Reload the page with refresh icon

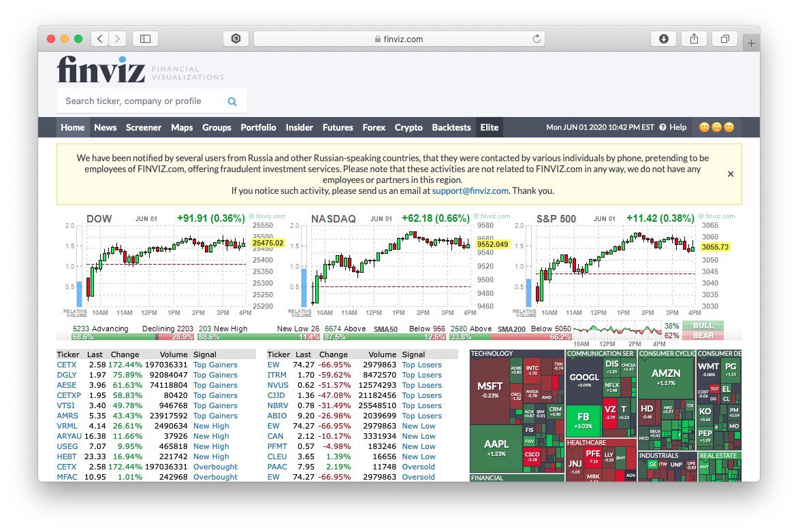(537, 39)
